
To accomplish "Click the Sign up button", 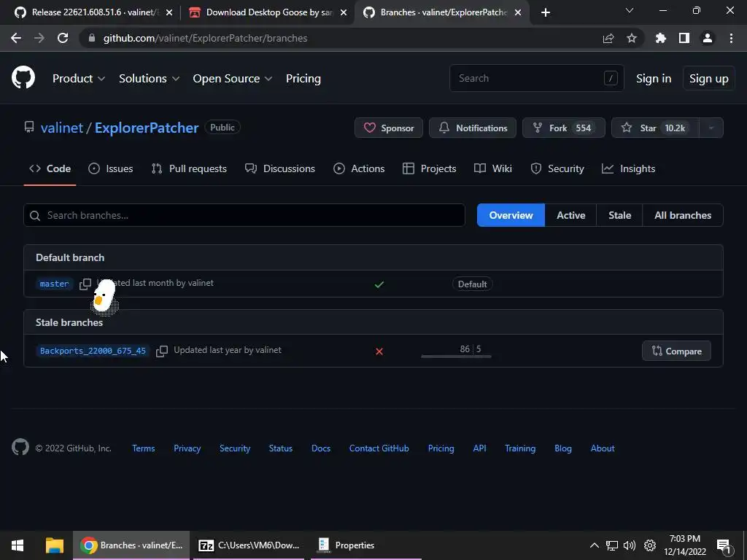I will [x=709, y=79].
